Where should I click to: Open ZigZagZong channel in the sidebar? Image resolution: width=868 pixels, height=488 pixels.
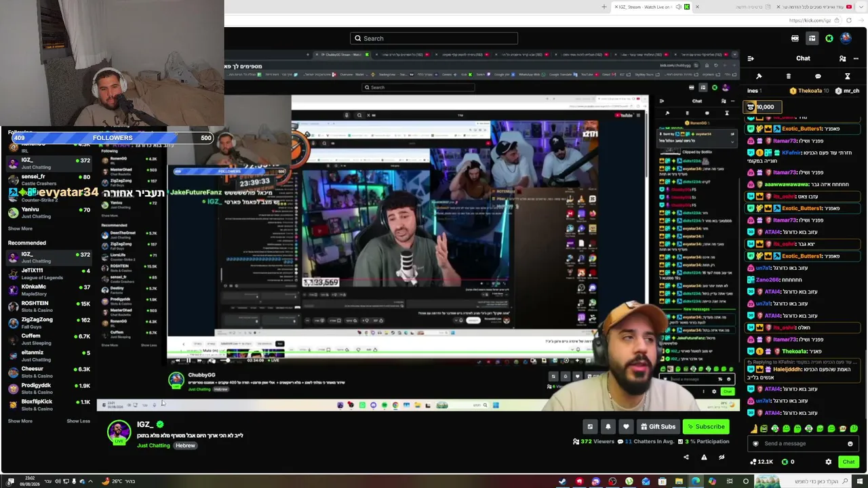tap(48, 323)
